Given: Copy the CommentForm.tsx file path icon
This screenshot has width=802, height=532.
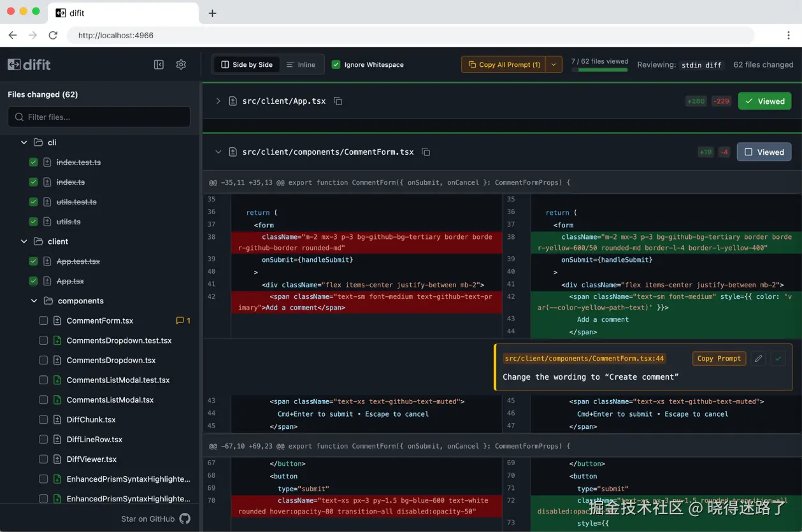Looking at the screenshot, I should pos(426,152).
